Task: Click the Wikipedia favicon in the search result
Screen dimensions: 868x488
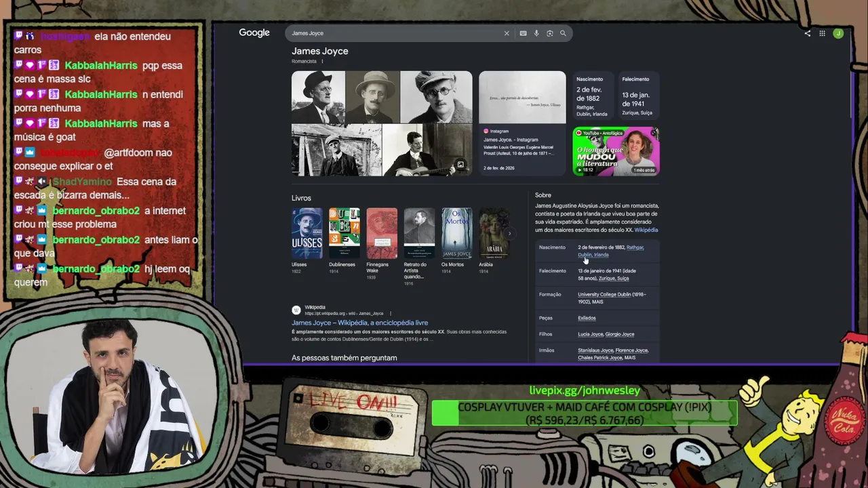Action: (296, 310)
